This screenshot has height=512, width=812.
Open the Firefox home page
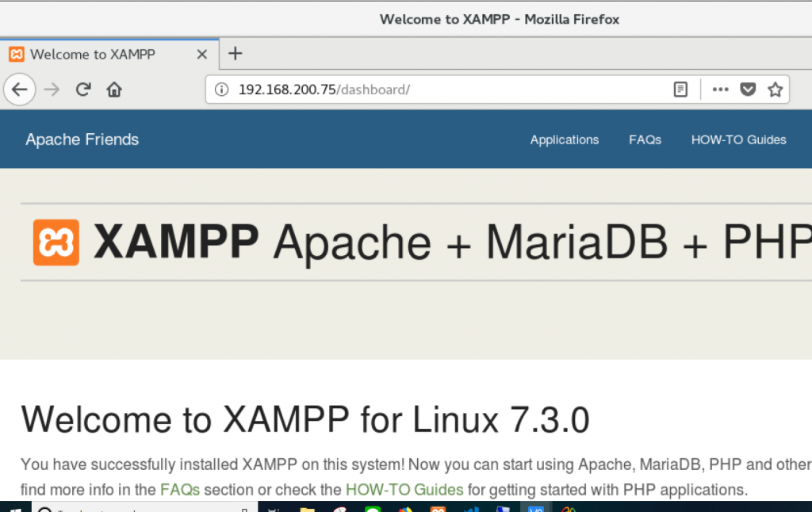click(x=114, y=90)
